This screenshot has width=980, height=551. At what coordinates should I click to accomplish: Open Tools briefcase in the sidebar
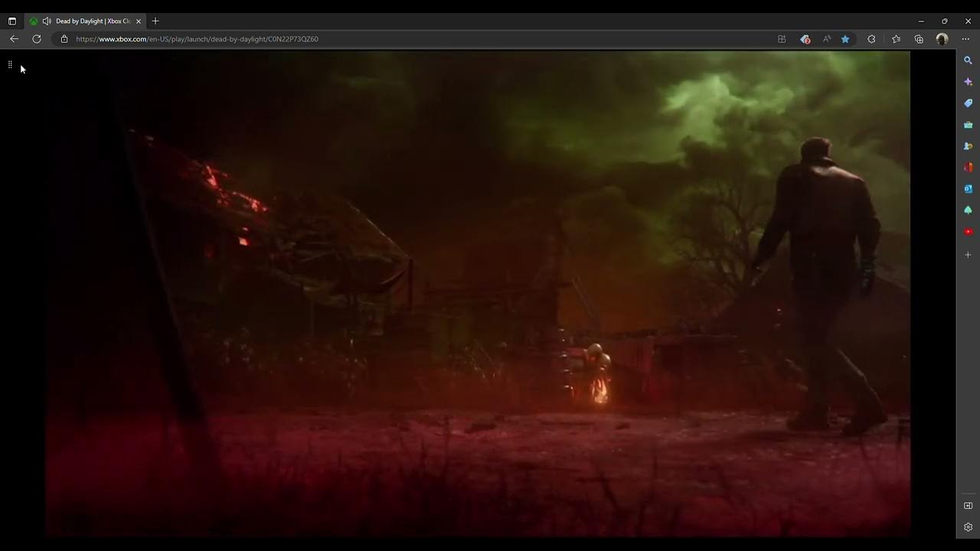point(968,124)
